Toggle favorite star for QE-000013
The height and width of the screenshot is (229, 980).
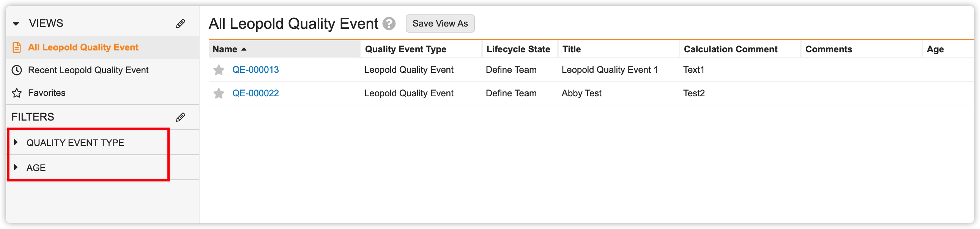click(219, 70)
